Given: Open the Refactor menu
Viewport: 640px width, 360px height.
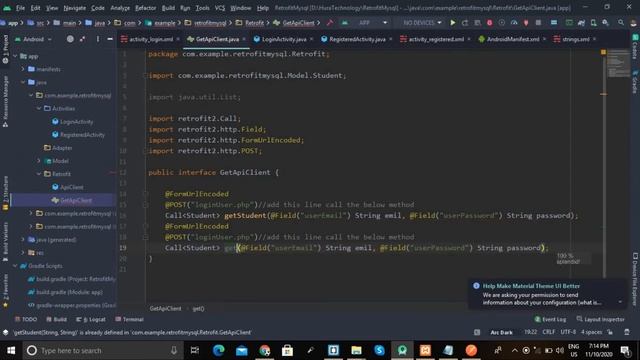Looking at the screenshot, I should point(145,8).
